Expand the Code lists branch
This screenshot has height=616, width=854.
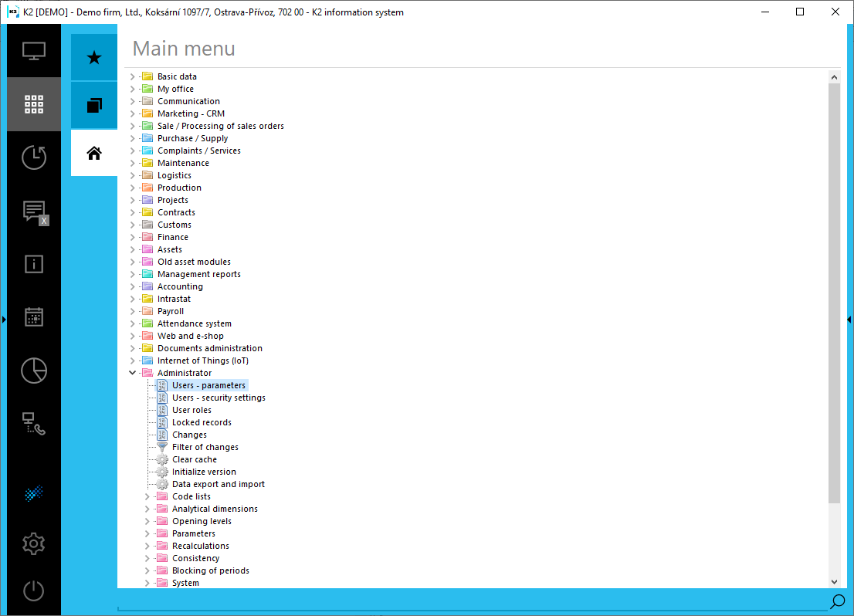pos(147,496)
